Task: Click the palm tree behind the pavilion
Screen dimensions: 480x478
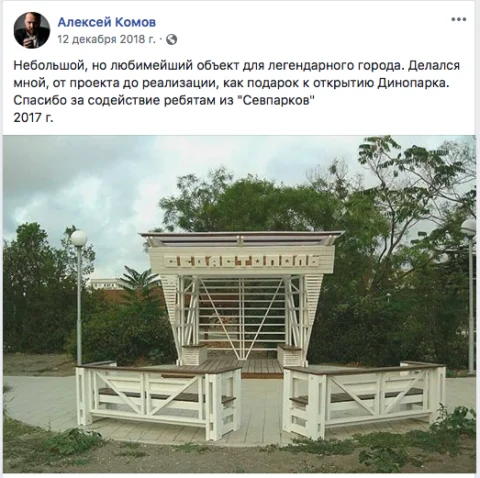Action: click(x=140, y=283)
